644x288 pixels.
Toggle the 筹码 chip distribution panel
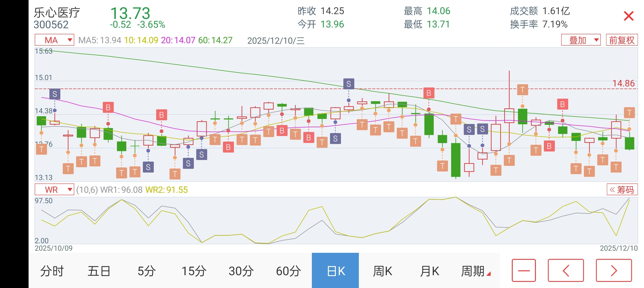pos(622,190)
